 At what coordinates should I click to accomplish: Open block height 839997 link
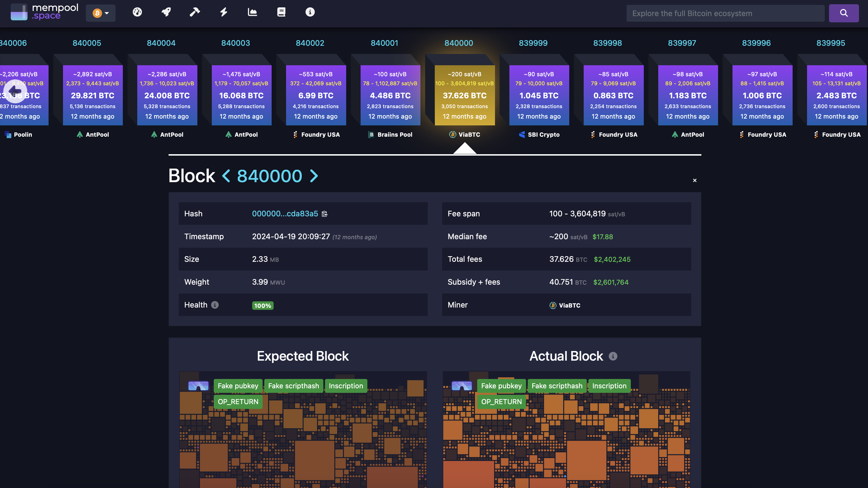[x=682, y=43]
